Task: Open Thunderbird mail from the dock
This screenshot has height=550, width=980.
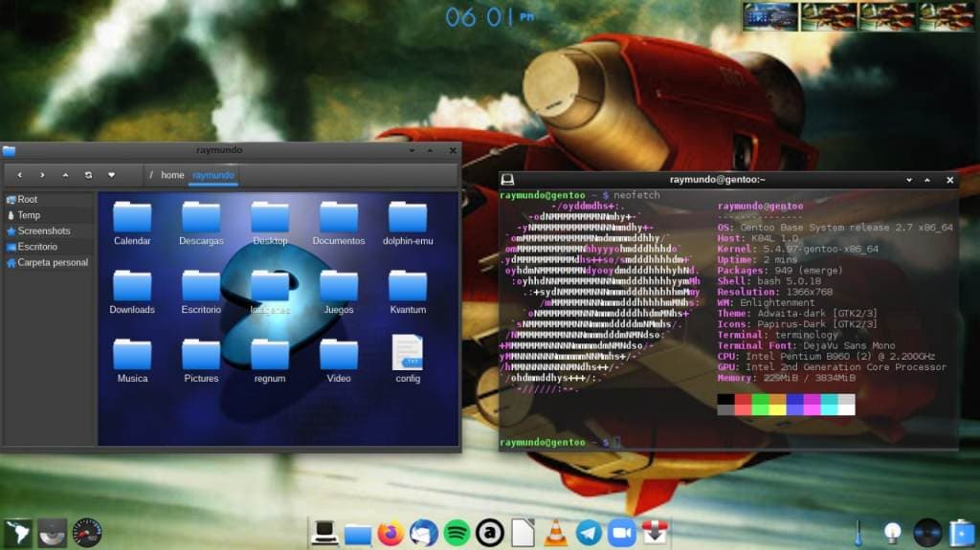Action: 423,533
